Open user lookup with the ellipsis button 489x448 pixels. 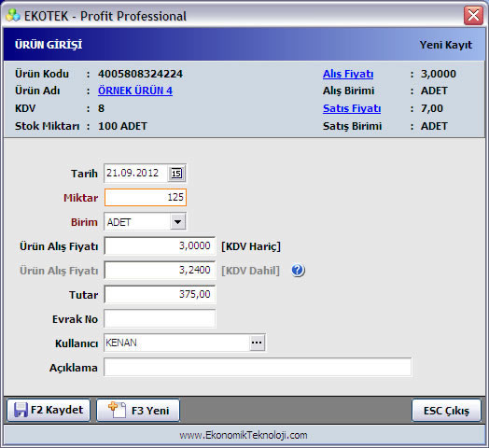point(257,343)
